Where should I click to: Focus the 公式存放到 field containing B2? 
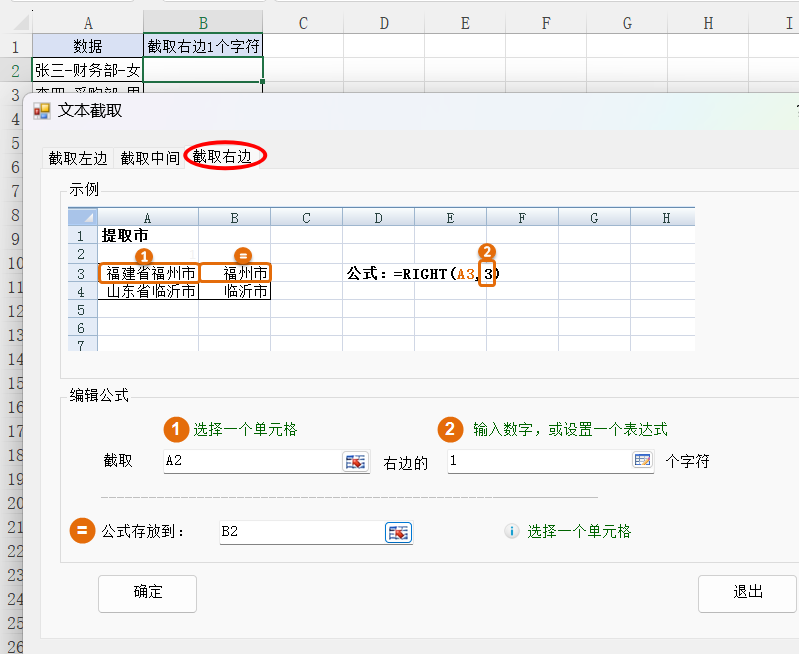point(300,532)
